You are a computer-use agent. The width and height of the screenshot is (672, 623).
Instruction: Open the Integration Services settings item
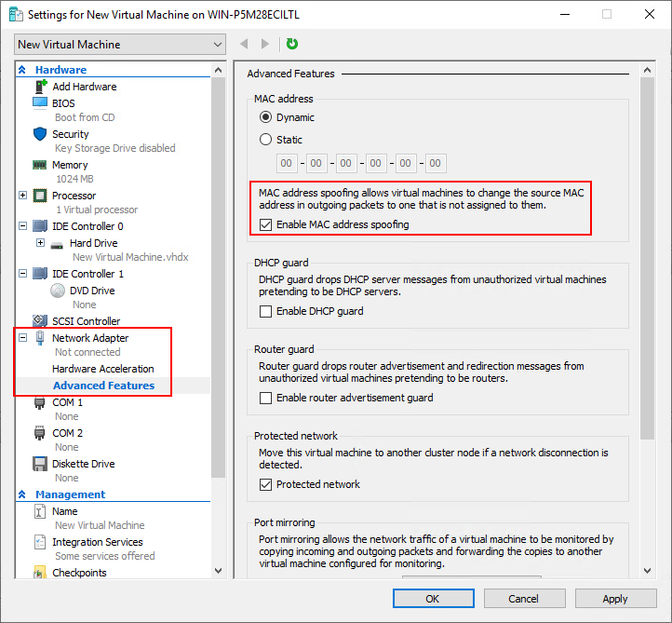click(98, 542)
